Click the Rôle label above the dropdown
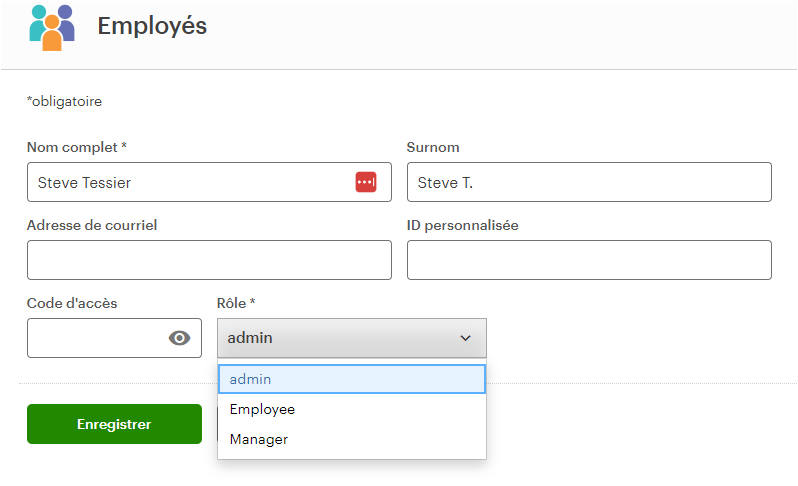The width and height of the screenshot is (798, 486). (x=236, y=303)
